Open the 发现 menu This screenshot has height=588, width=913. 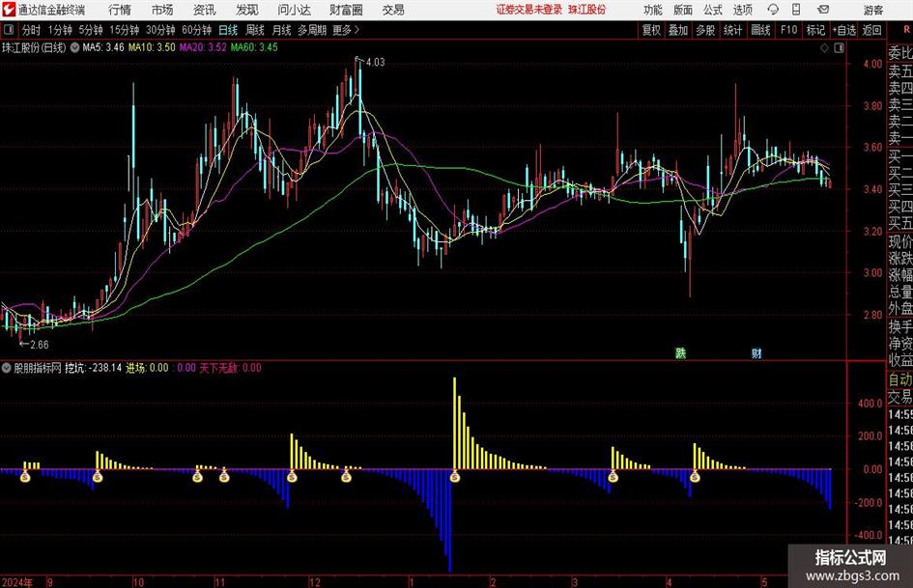pyautogui.click(x=247, y=10)
